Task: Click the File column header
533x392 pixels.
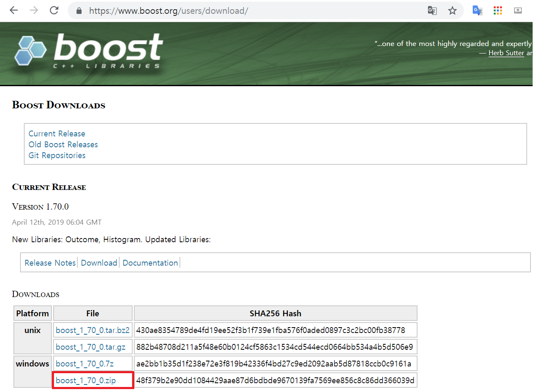Action: (x=93, y=313)
